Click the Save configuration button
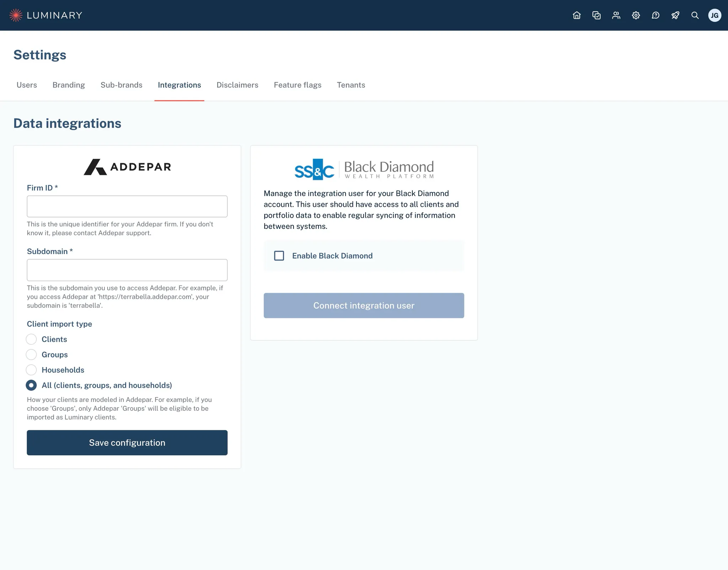This screenshot has width=728, height=570. pos(127,443)
